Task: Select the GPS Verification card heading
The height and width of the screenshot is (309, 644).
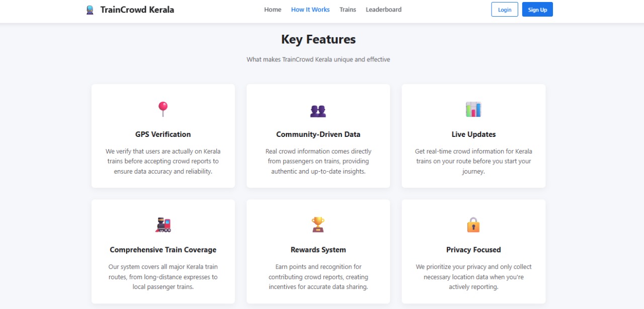Action: click(x=163, y=134)
